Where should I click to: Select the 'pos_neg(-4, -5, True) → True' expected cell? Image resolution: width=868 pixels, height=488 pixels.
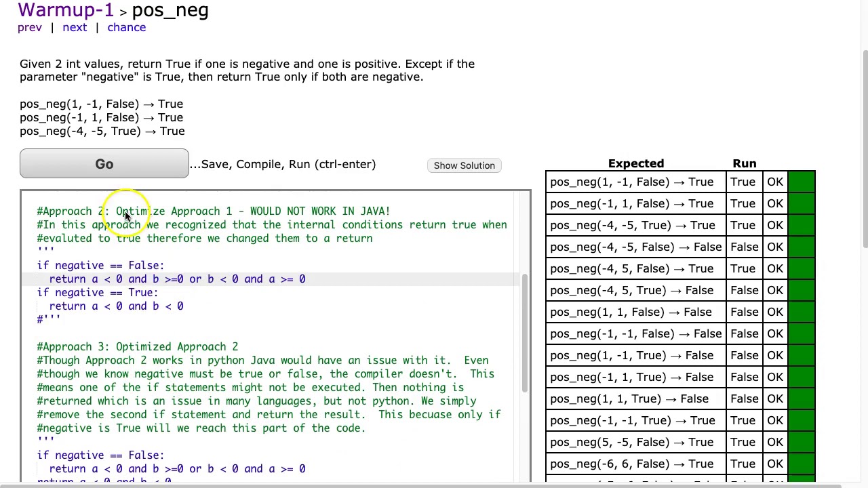point(635,225)
